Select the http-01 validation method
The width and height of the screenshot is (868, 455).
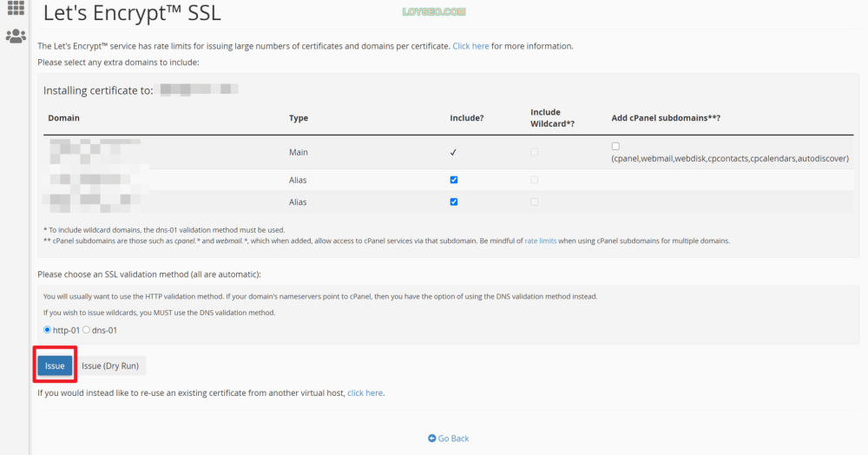point(47,330)
